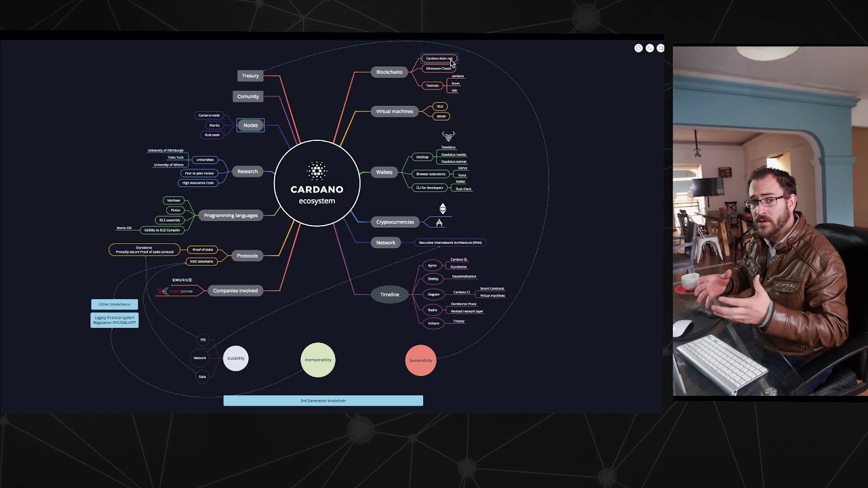
Task: Select the highlighted Nodes topic
Action: [250, 125]
